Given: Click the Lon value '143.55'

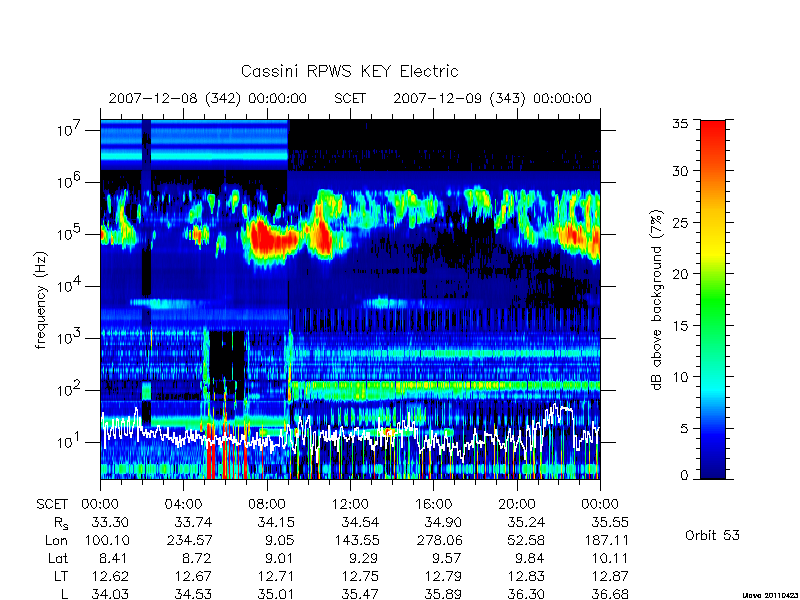Looking at the screenshot, I should coord(356,540).
